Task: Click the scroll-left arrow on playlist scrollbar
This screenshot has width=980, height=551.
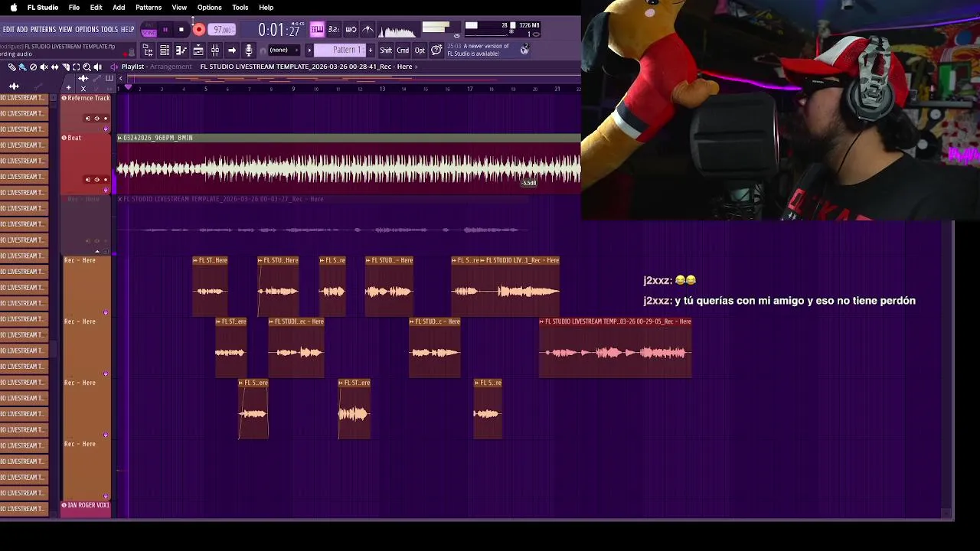Action: click(x=121, y=79)
